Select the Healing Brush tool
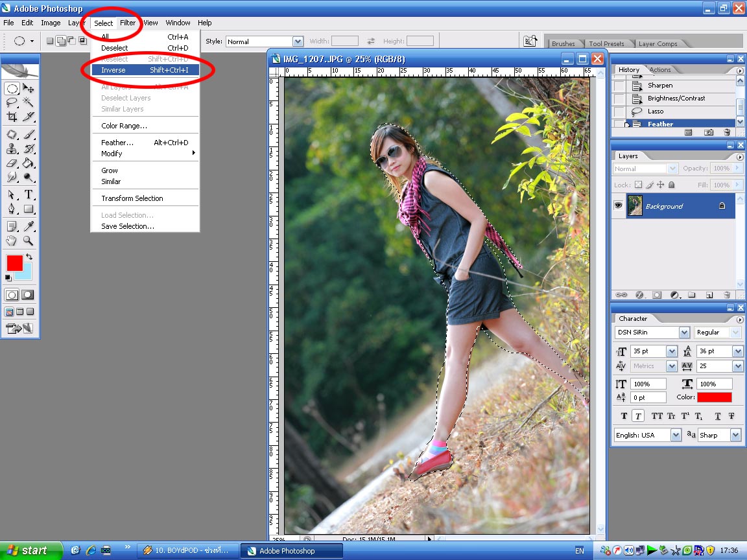This screenshot has width=747, height=560. coord(12,135)
